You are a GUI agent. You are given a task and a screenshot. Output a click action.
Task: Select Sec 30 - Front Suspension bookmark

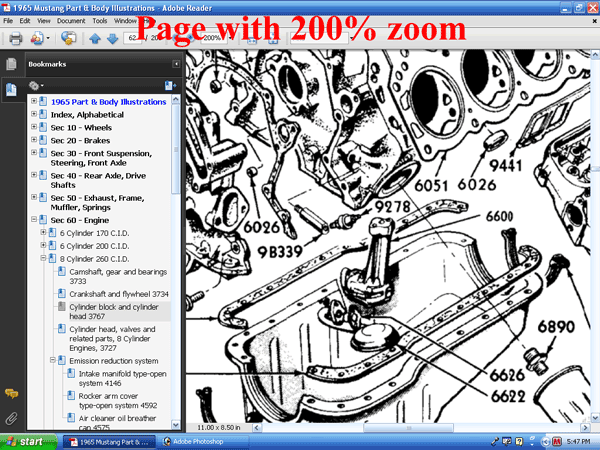point(101,158)
